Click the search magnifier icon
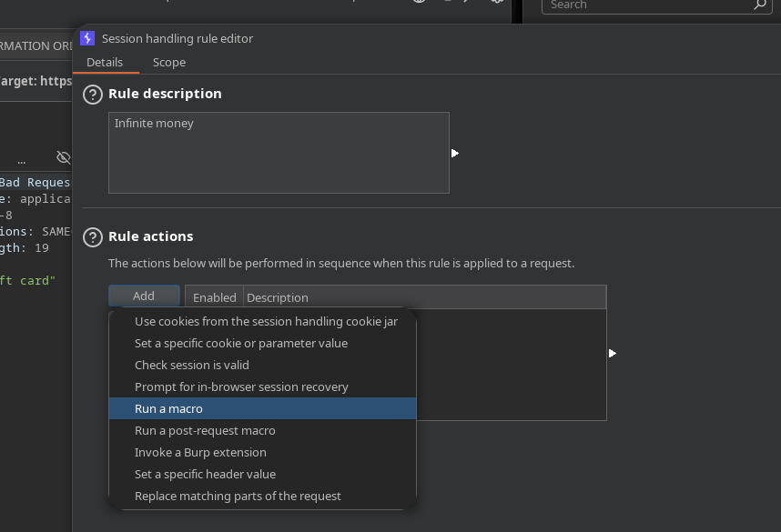This screenshot has width=781, height=532. (x=760, y=5)
